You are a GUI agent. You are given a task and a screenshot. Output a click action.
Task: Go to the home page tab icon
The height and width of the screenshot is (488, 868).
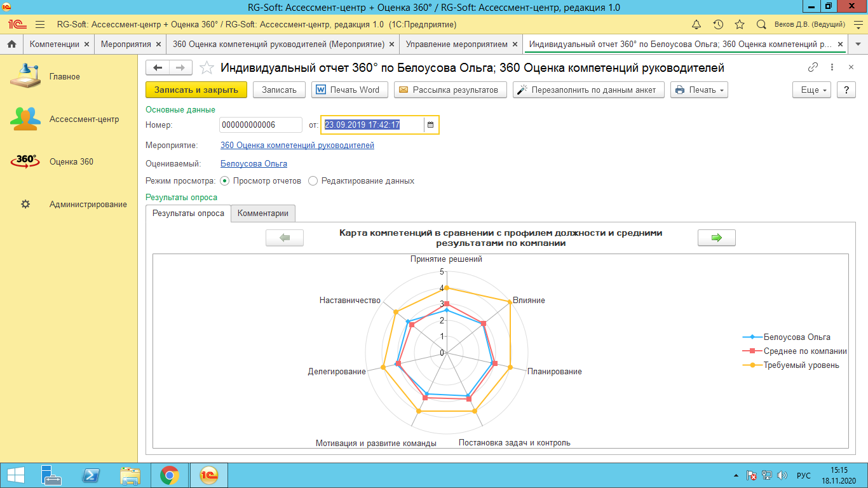coord(11,44)
